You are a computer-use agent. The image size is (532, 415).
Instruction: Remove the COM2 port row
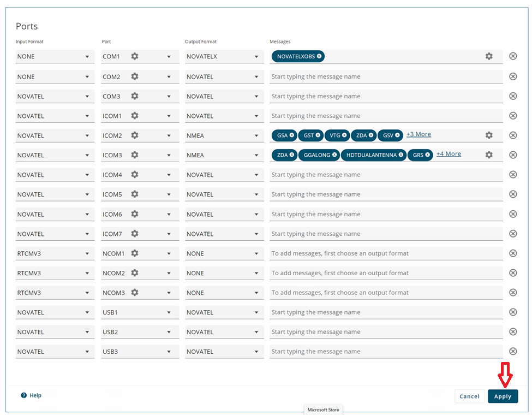pyautogui.click(x=513, y=76)
